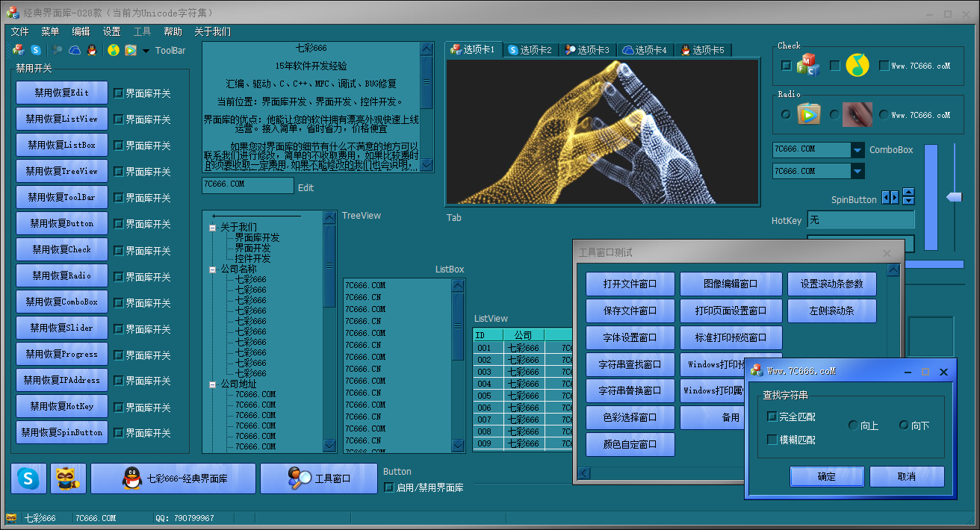Click the 打开文件窗口 button

630,284
